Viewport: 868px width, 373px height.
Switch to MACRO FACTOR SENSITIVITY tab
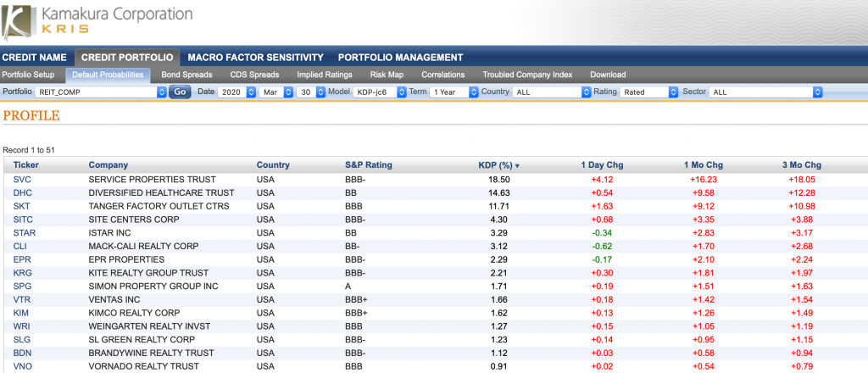(255, 58)
